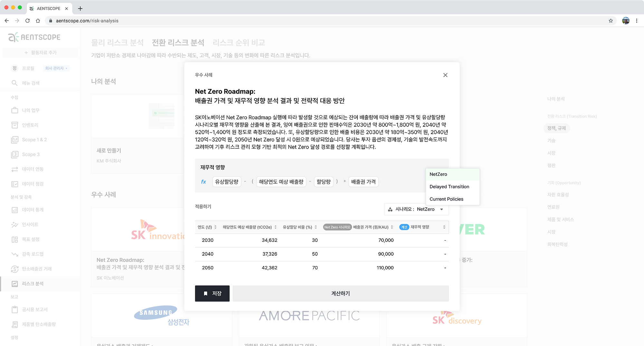
Task: Select Delayed Transition scenario option
Action: (452, 187)
